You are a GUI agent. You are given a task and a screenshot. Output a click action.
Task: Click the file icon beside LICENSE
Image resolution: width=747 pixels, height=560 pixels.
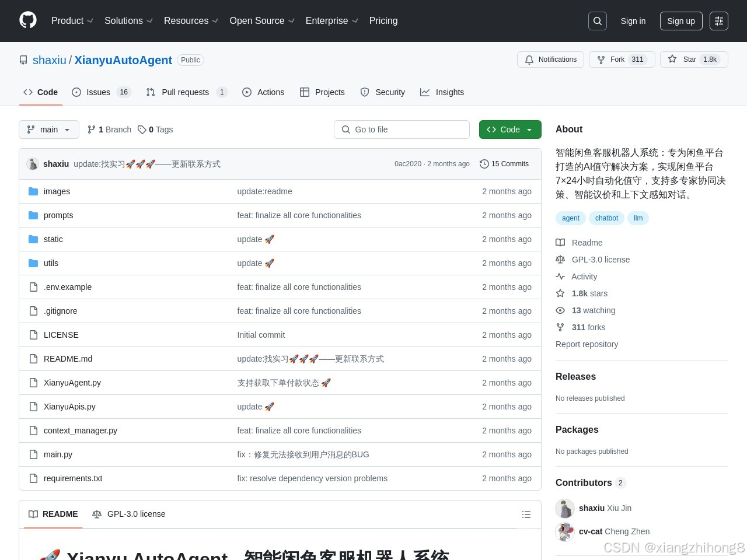[x=33, y=335]
